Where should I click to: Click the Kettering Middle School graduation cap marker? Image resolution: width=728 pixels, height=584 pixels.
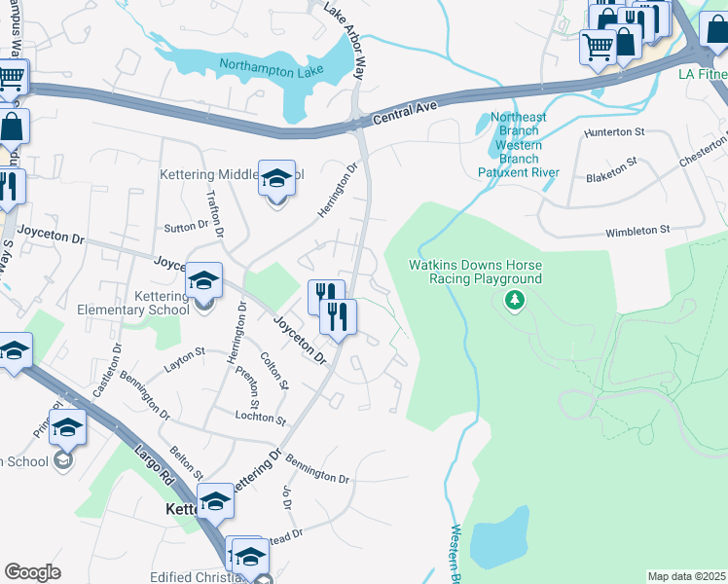276,181
